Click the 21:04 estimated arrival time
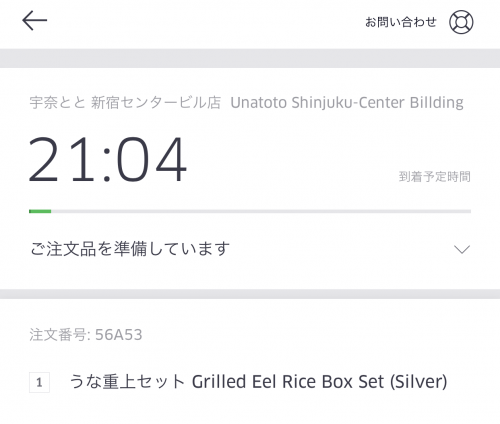The height and width of the screenshot is (424, 500). (108, 160)
